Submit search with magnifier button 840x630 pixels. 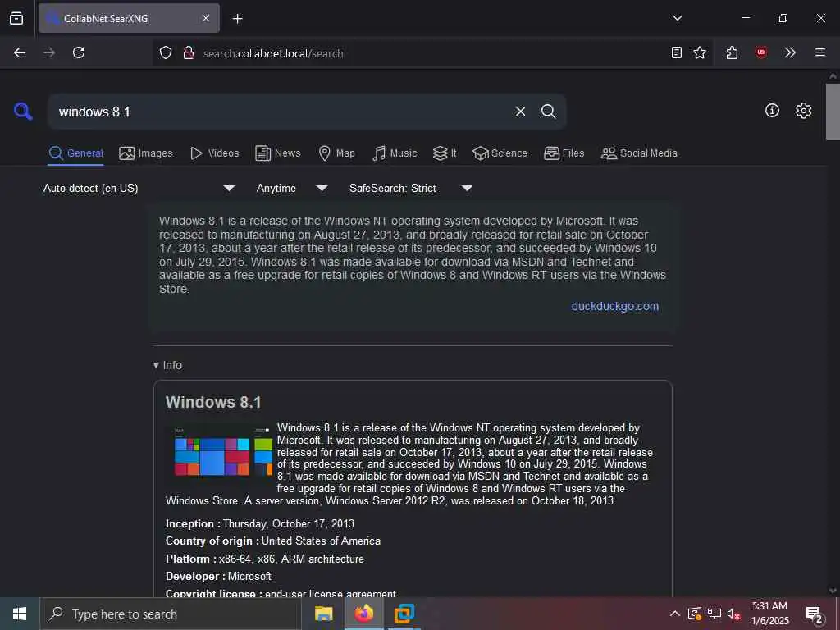point(548,112)
